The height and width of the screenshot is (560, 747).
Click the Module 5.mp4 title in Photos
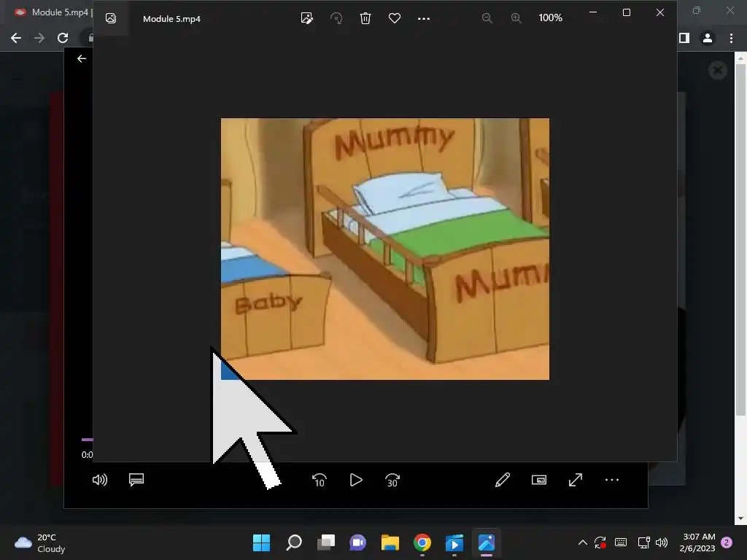[171, 19]
